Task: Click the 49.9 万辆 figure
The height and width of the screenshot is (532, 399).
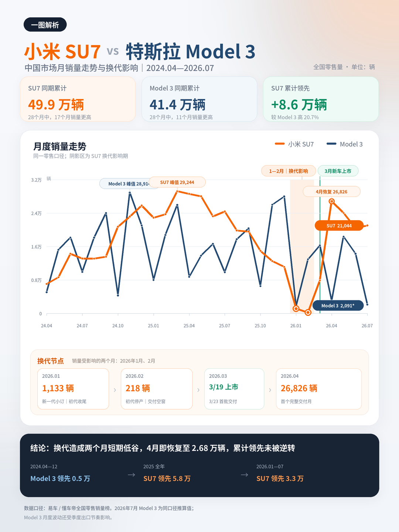Action: [56, 105]
